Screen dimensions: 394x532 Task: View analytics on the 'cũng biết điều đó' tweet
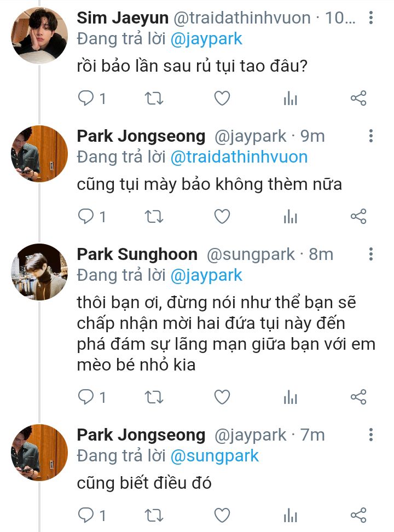(x=290, y=515)
